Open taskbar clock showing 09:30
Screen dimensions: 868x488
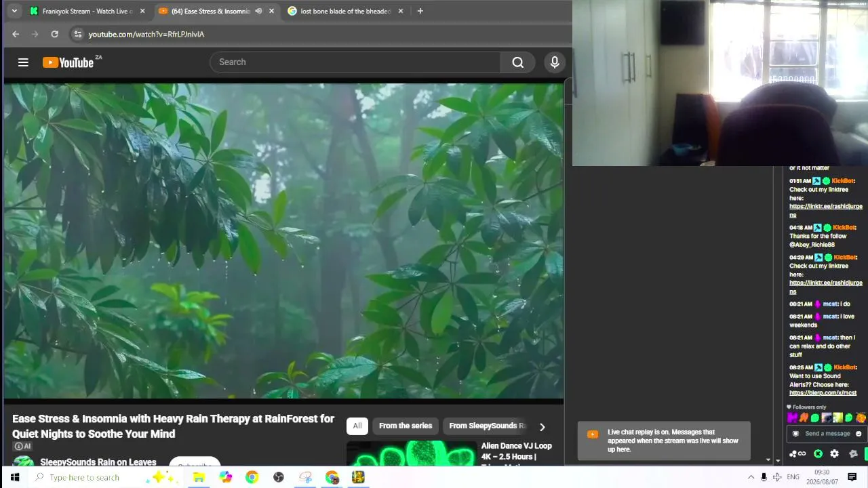(821, 477)
